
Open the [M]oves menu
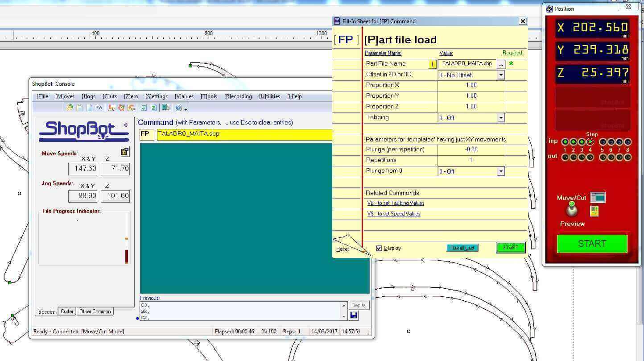tap(65, 96)
